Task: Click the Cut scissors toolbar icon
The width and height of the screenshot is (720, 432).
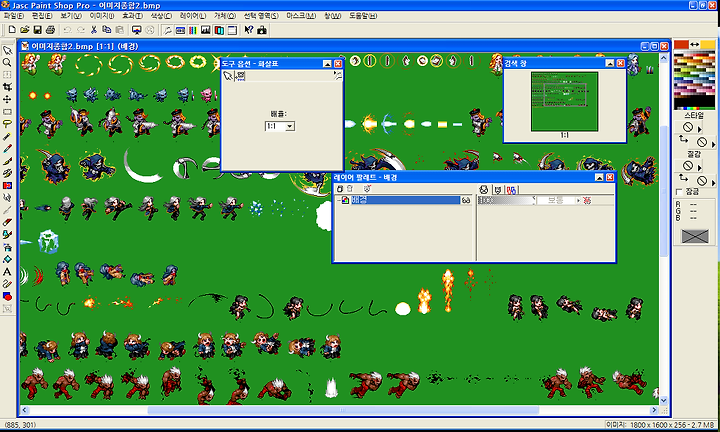Action: point(94,30)
